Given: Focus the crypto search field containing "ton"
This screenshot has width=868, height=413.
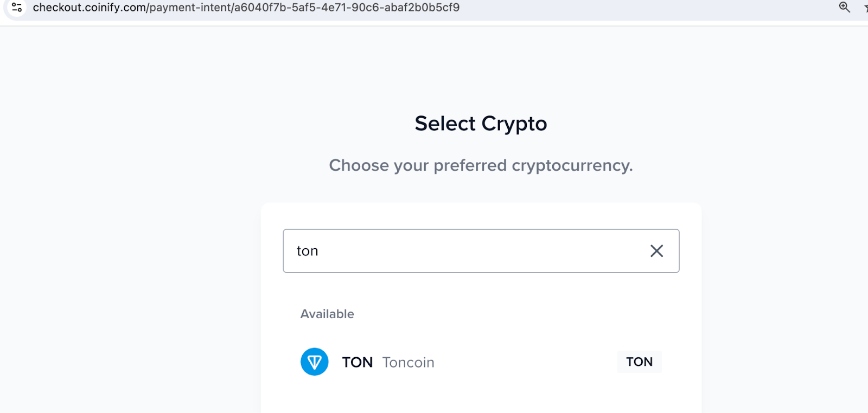Looking at the screenshot, I should click(x=481, y=251).
